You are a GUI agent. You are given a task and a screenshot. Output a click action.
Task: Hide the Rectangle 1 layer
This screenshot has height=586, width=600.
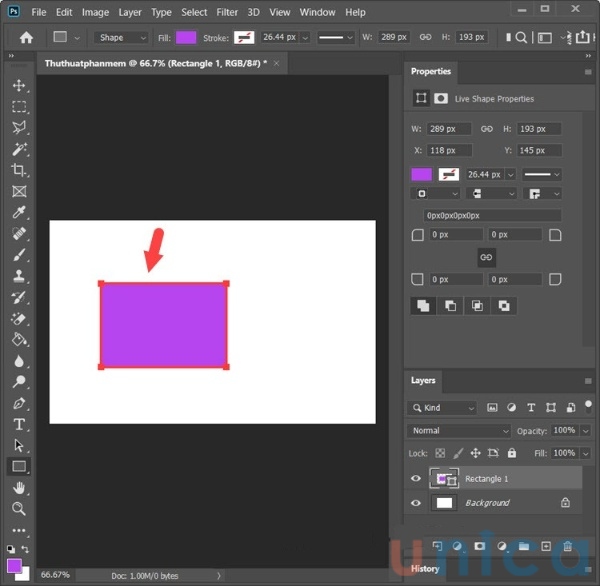point(416,479)
